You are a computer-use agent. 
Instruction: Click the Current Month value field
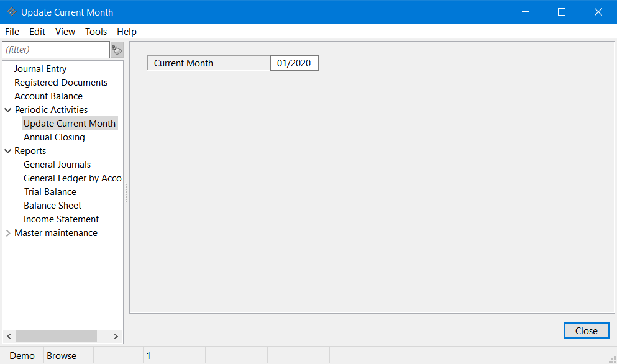click(x=294, y=63)
